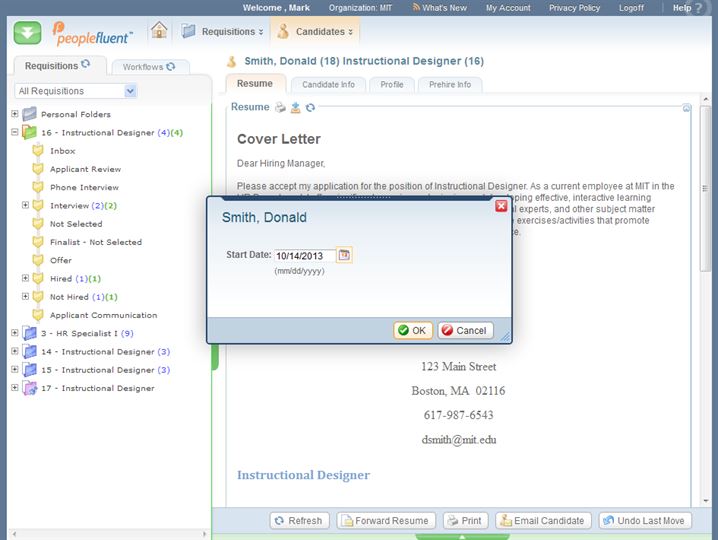The image size is (718, 540).
Task: Click the print icon beside Resume heading
Action: click(x=281, y=107)
